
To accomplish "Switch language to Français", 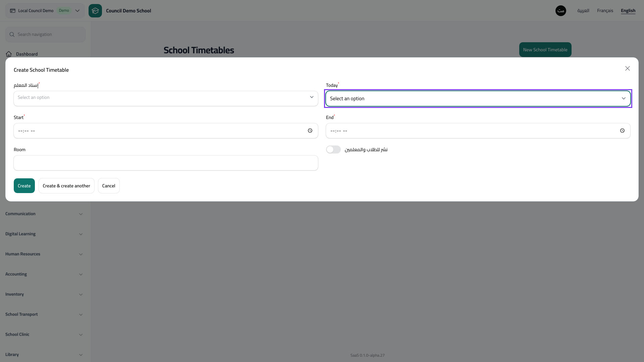I will tap(605, 11).
